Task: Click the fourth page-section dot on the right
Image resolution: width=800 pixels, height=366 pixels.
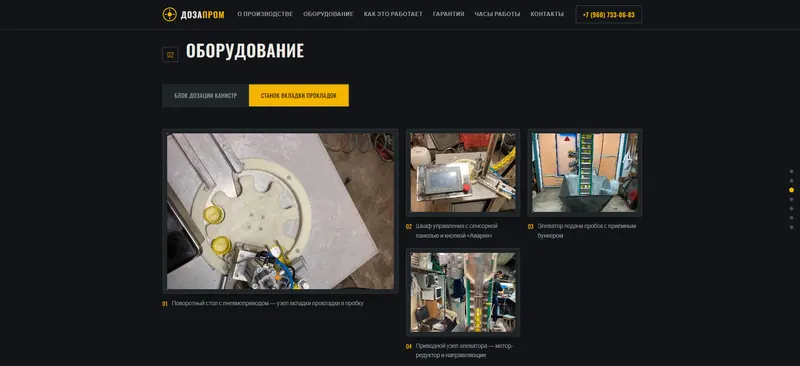Action: click(x=791, y=199)
